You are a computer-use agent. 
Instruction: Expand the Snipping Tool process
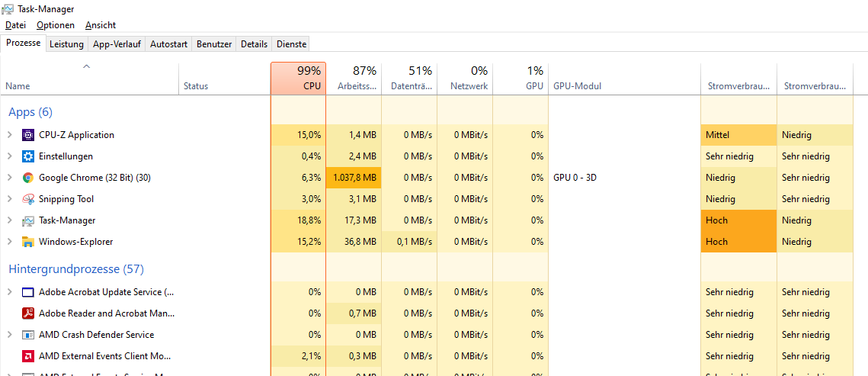9,199
